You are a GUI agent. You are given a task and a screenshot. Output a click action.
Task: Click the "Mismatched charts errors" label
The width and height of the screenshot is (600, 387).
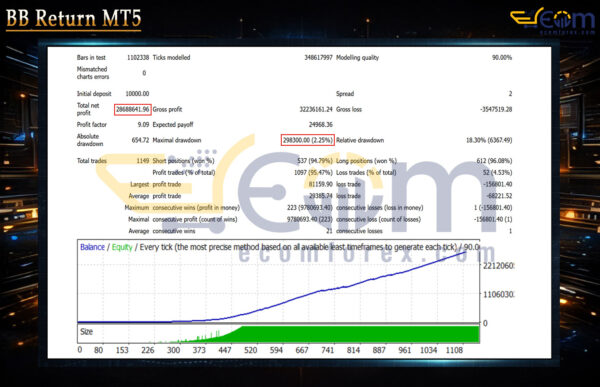(x=93, y=73)
